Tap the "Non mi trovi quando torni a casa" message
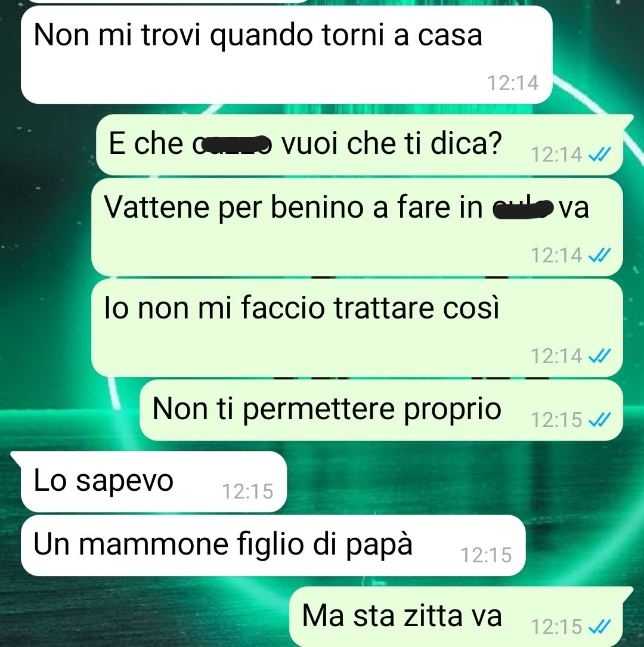 286,54
